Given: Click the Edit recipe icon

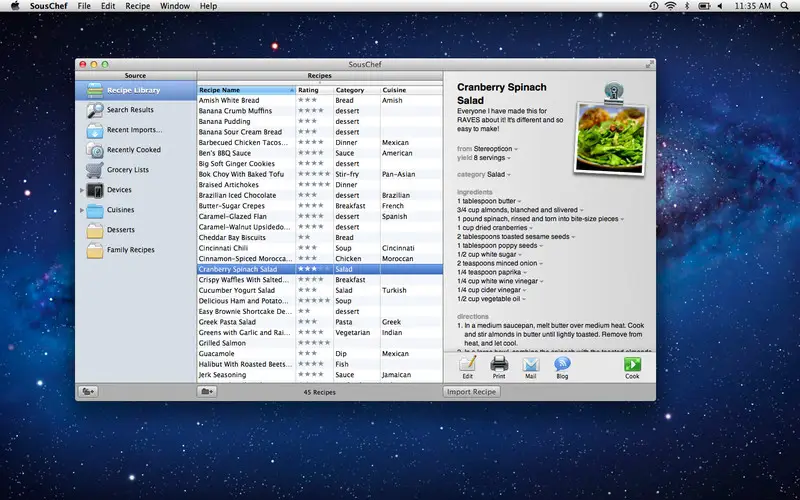Looking at the screenshot, I should [x=468, y=364].
